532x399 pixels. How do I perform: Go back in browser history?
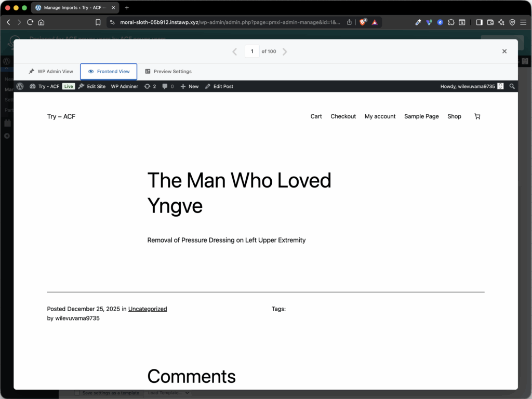[x=8, y=22]
